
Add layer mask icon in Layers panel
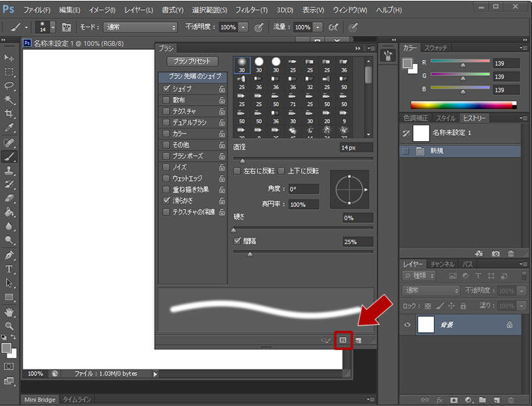(x=454, y=400)
